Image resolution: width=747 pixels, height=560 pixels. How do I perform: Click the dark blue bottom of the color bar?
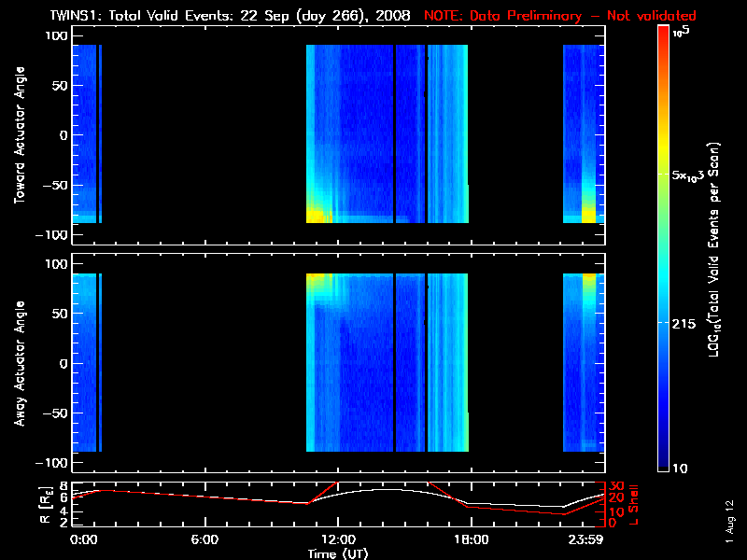[x=664, y=464]
